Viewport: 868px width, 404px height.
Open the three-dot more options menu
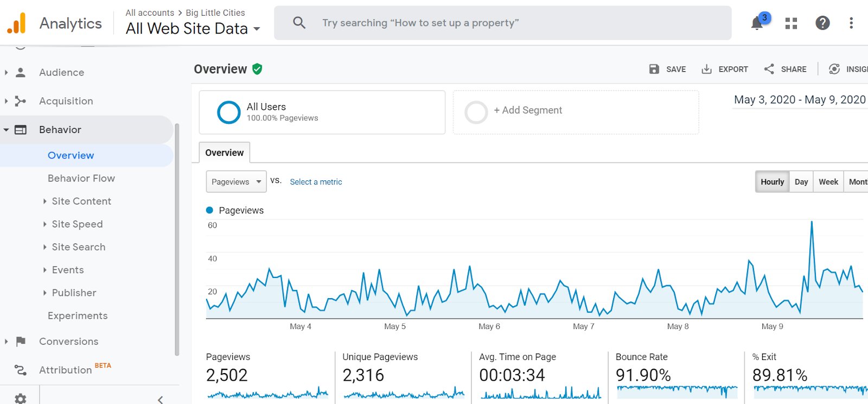[851, 23]
